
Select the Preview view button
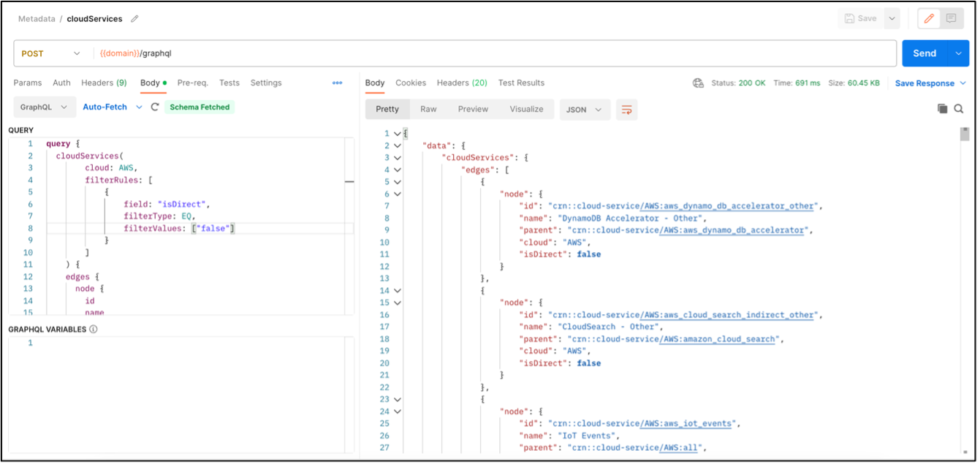473,109
